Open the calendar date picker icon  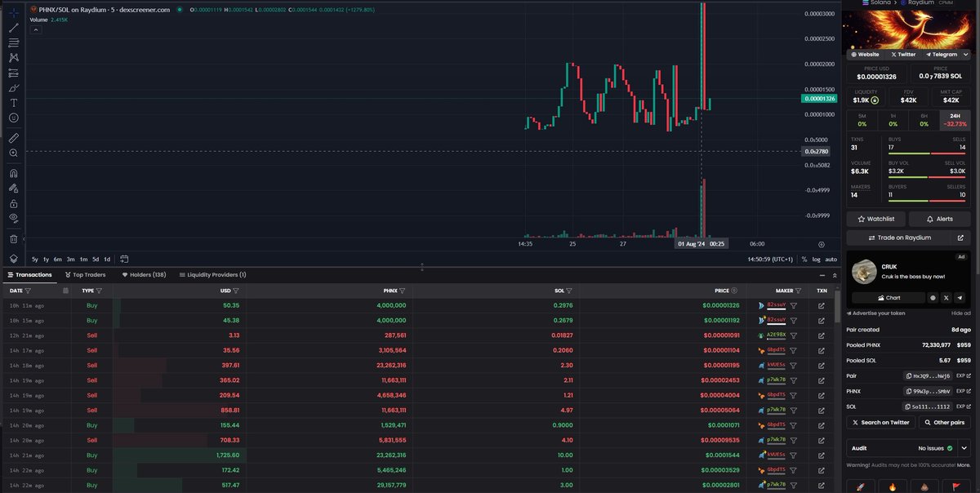tap(66, 290)
